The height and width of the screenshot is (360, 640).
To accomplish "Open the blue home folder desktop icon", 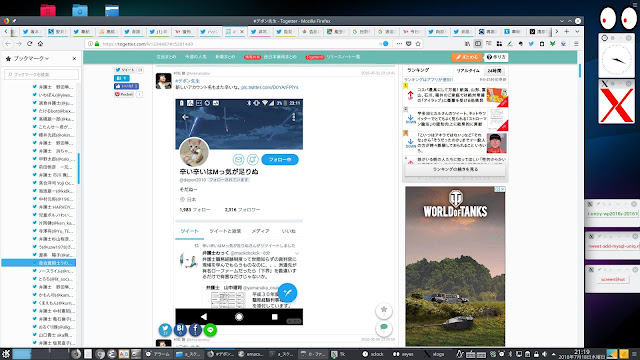I will click(x=80, y=10).
